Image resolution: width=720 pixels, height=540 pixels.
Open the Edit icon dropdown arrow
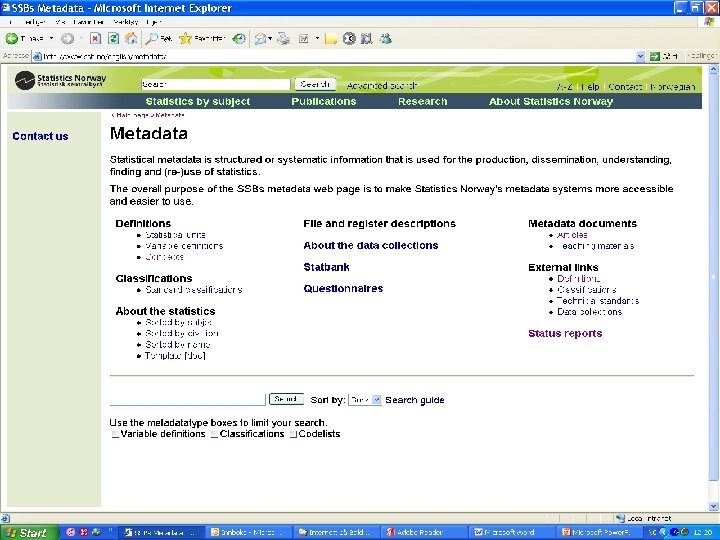pos(317,39)
